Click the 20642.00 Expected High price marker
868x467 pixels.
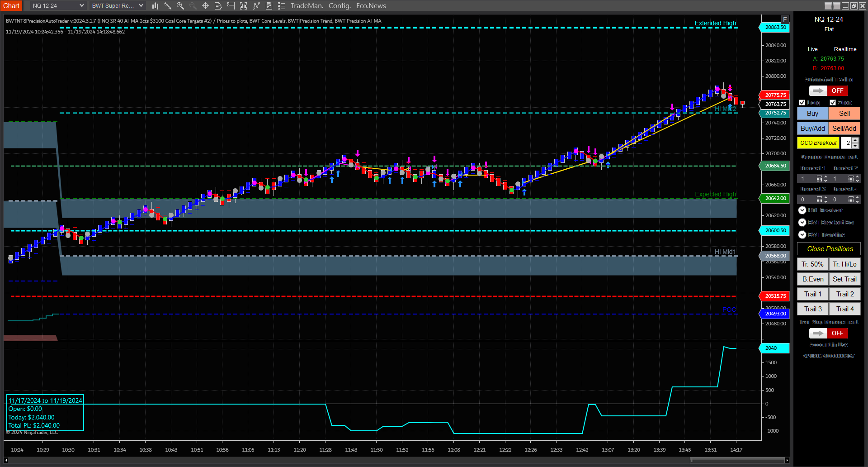click(x=774, y=198)
